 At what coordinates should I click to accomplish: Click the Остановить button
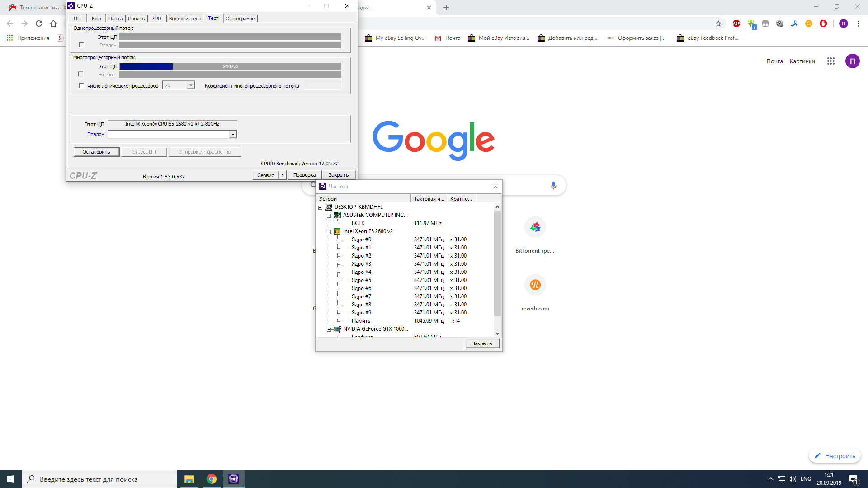pos(96,152)
